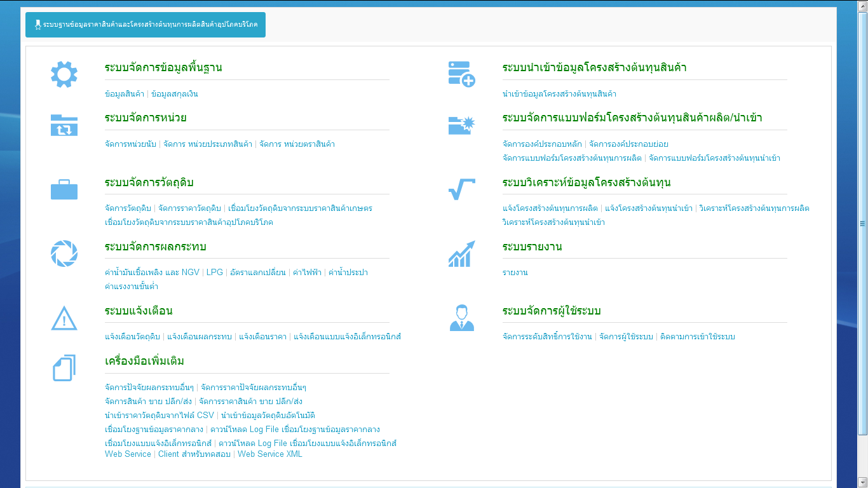
Task: Open เชื่อมโยงแบบแจ้งอิเล็กทรอนิกส์ under เครื่องมือเพิ่มเติม
Action: point(158,443)
